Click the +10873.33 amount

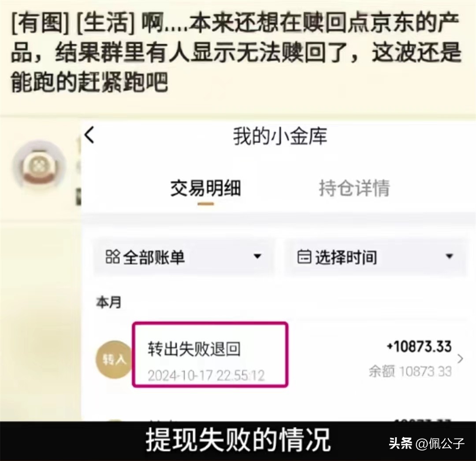tap(419, 347)
